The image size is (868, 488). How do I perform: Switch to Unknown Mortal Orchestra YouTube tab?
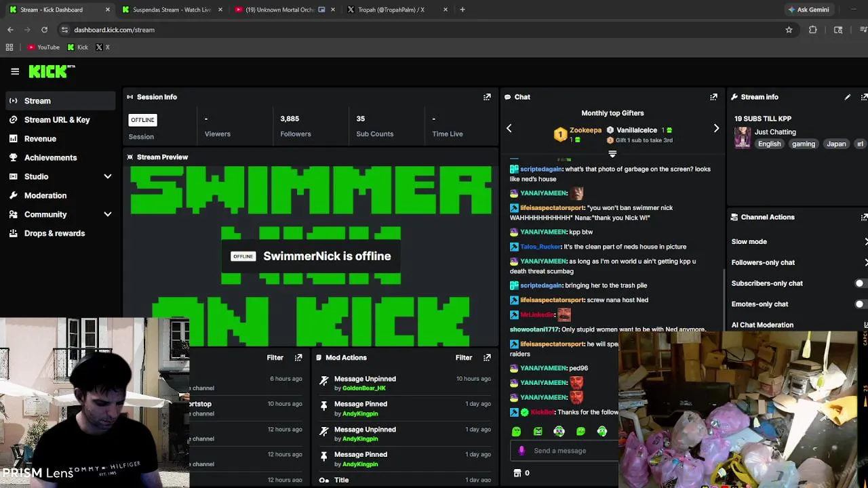click(x=285, y=9)
